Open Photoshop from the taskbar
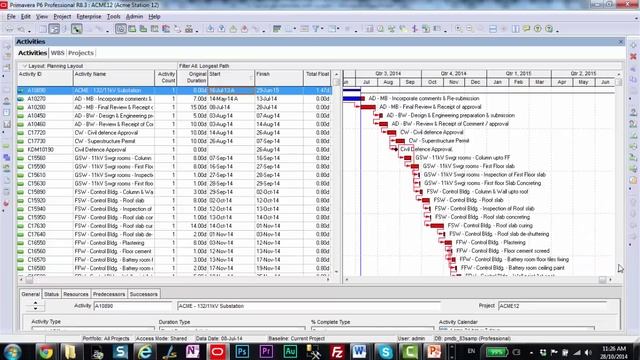640x360 pixels. (242, 351)
